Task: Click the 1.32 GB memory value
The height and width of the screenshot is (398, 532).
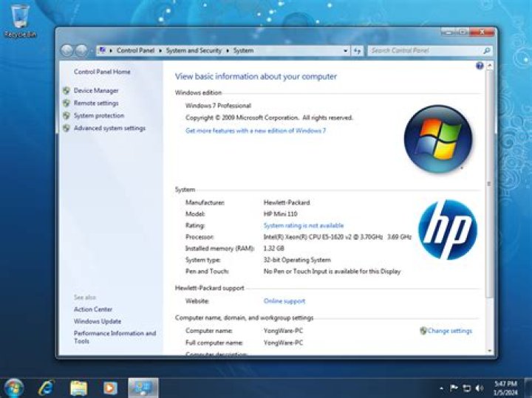Action: [x=273, y=249]
